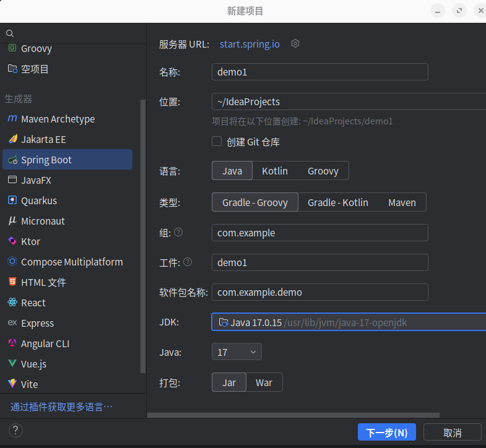Click the Groovy generator icon
This screenshot has height=448, width=486.
pos(12,48)
